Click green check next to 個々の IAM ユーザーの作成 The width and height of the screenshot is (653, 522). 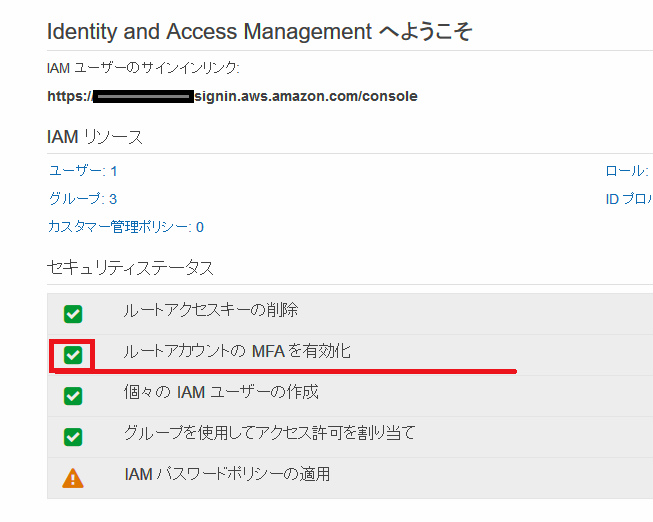[x=73, y=396]
